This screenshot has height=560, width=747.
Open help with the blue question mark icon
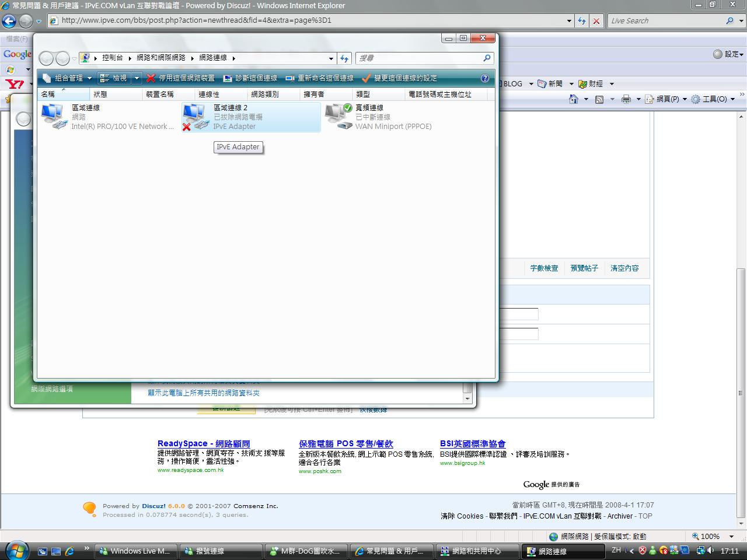(485, 78)
